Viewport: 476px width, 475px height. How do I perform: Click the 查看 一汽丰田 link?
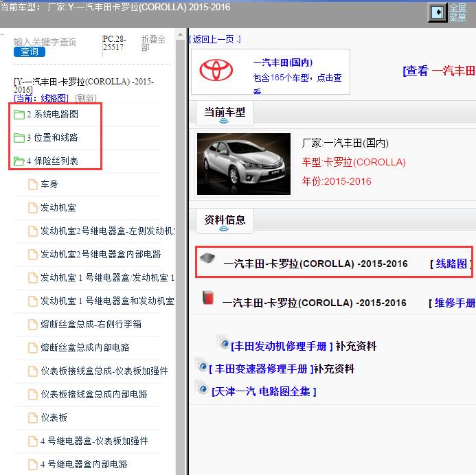[439, 71]
